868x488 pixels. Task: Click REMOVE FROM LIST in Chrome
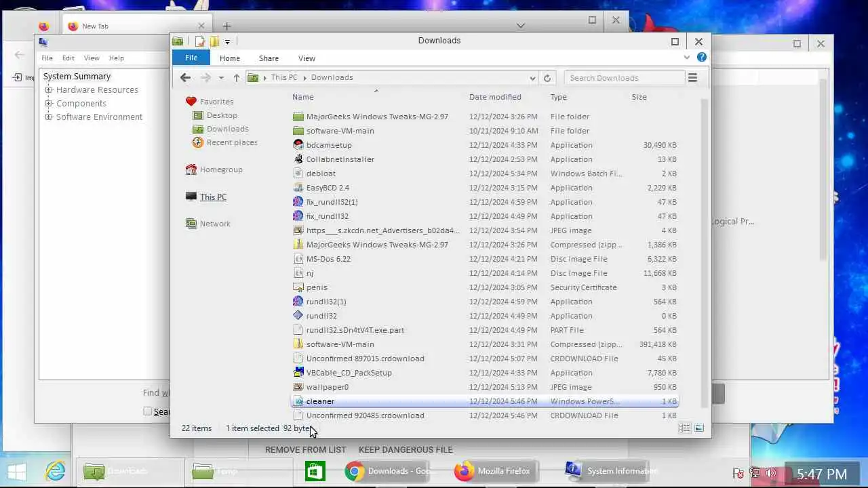pos(305,449)
